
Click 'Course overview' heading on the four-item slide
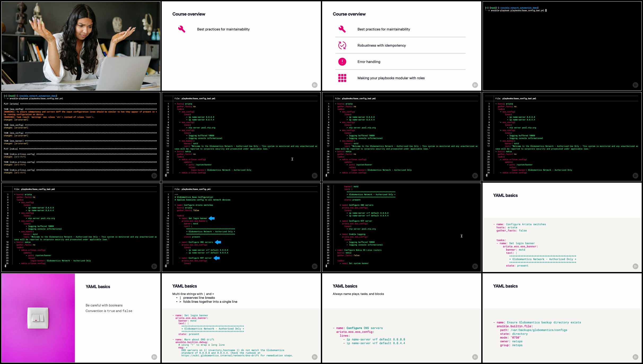click(x=349, y=14)
